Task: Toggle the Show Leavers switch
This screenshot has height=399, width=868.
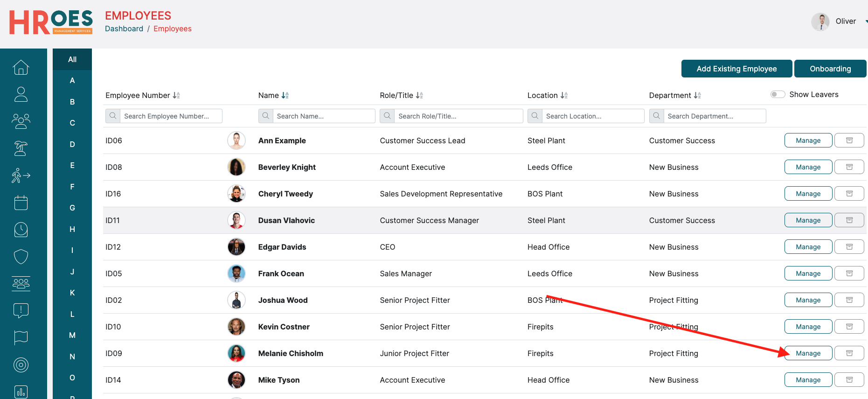Action: click(x=778, y=95)
